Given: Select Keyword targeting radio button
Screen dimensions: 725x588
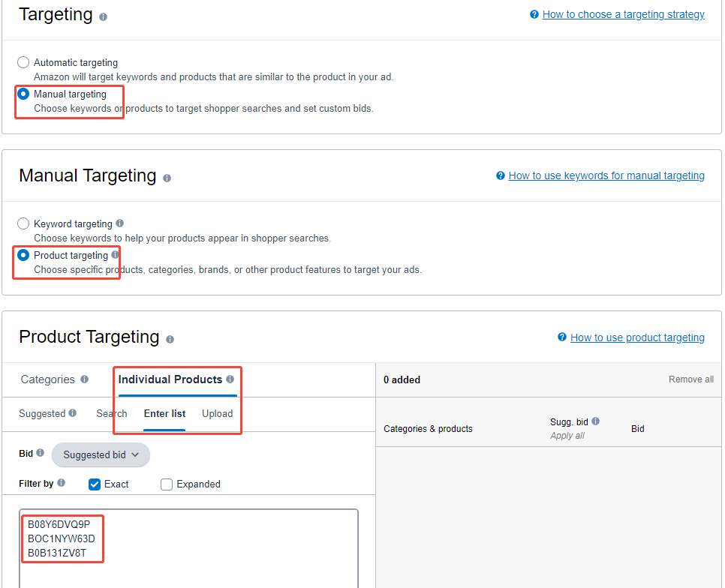Looking at the screenshot, I should click(x=23, y=223).
